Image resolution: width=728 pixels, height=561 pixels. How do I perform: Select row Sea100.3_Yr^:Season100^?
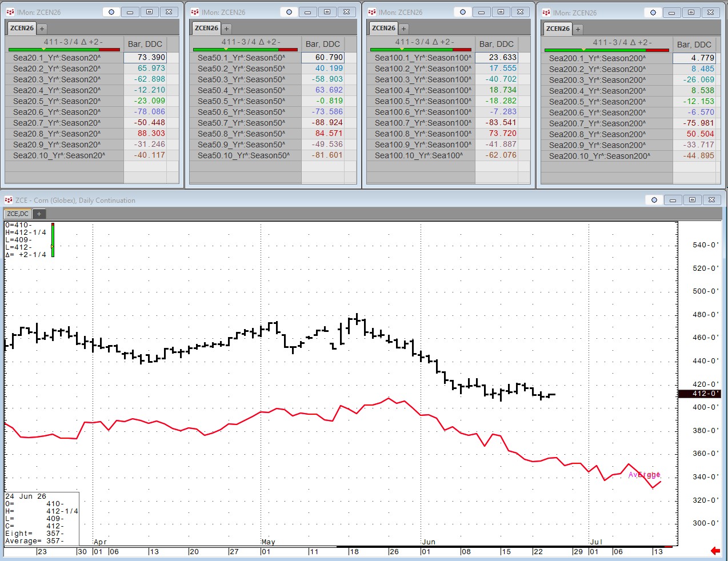421,79
